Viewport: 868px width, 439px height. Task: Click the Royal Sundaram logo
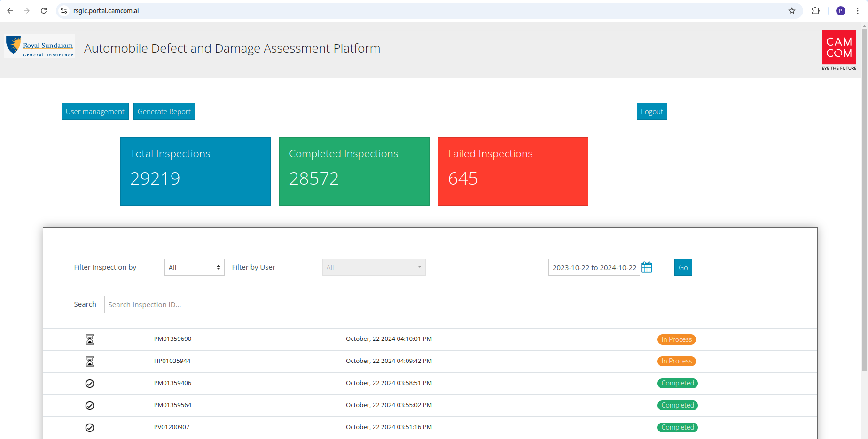[39, 46]
